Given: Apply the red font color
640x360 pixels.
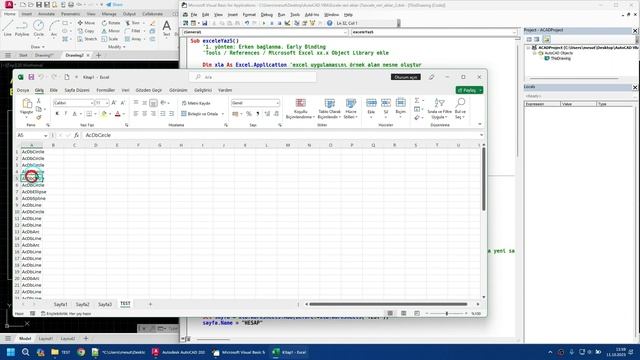Looking at the screenshot, I should point(118,114).
